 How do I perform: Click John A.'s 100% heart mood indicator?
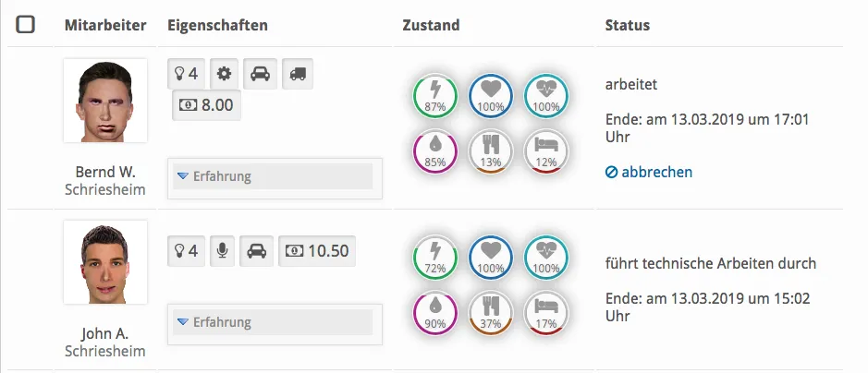pos(490,255)
